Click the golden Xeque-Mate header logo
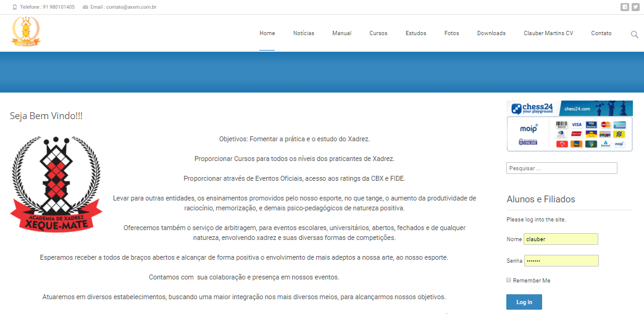 [x=25, y=32]
